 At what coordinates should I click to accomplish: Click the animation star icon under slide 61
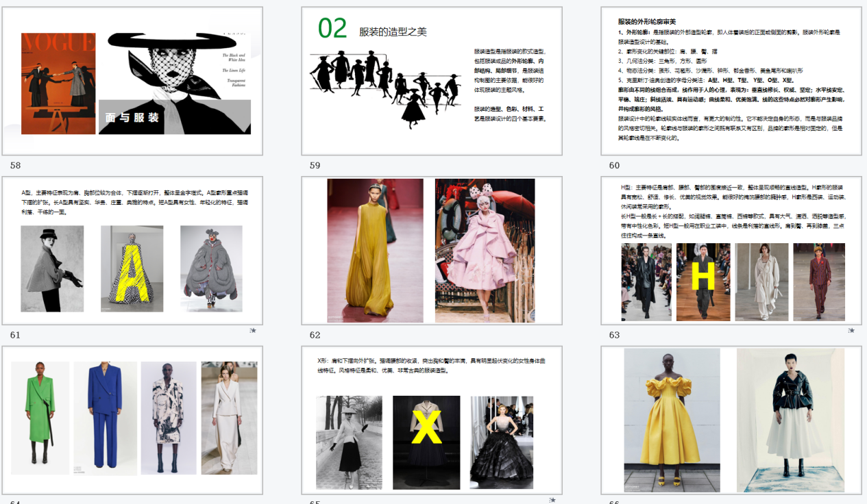[x=253, y=331]
